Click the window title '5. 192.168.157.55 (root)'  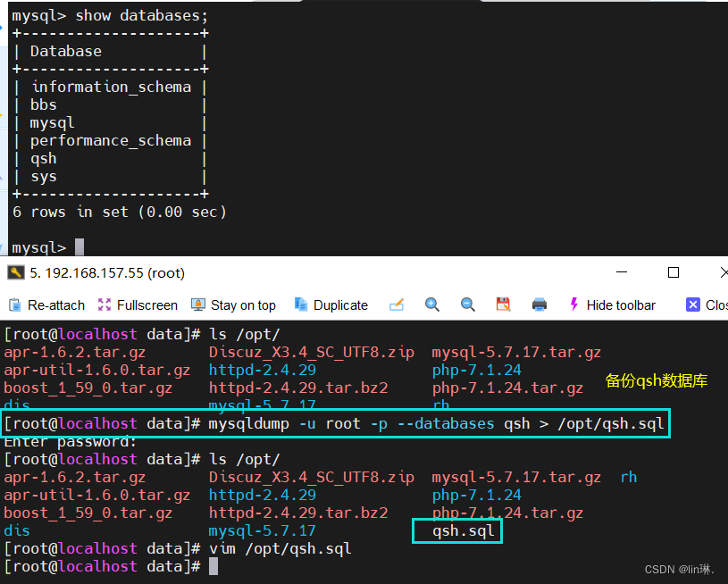tap(107, 273)
